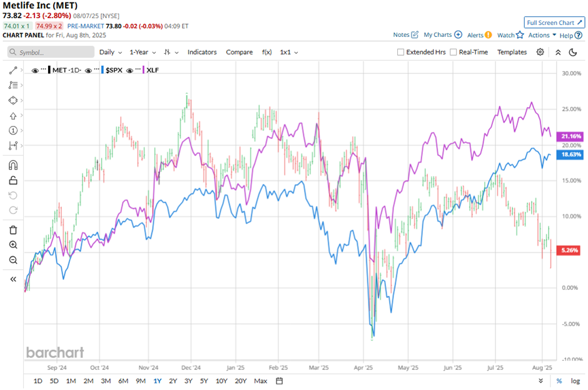588x390 pixels.
Task: Zoom out with minus magnifier
Action: [x=13, y=260]
